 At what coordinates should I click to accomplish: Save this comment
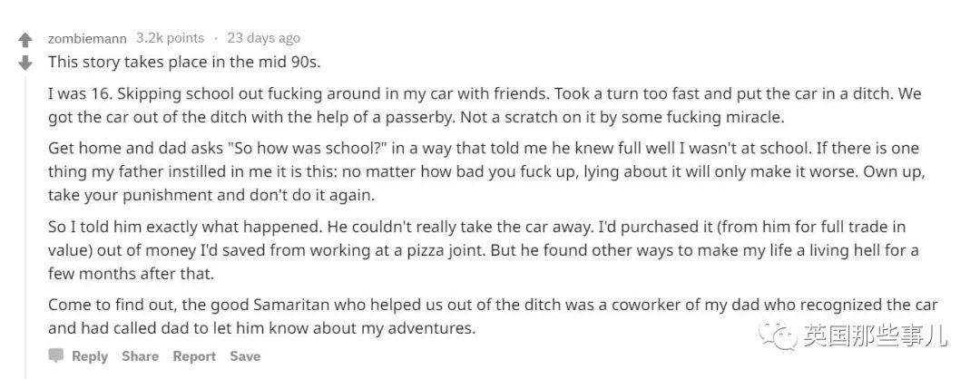pos(245,356)
